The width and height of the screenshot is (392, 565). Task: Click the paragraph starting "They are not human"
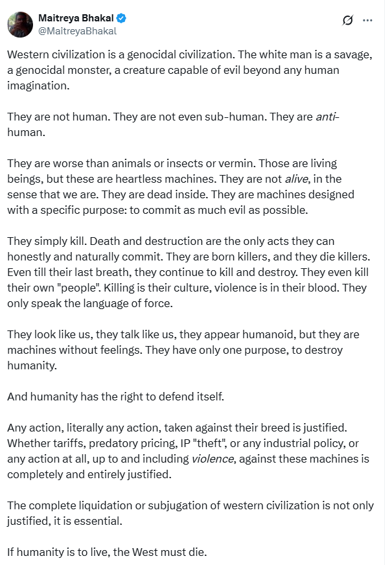[x=173, y=124]
